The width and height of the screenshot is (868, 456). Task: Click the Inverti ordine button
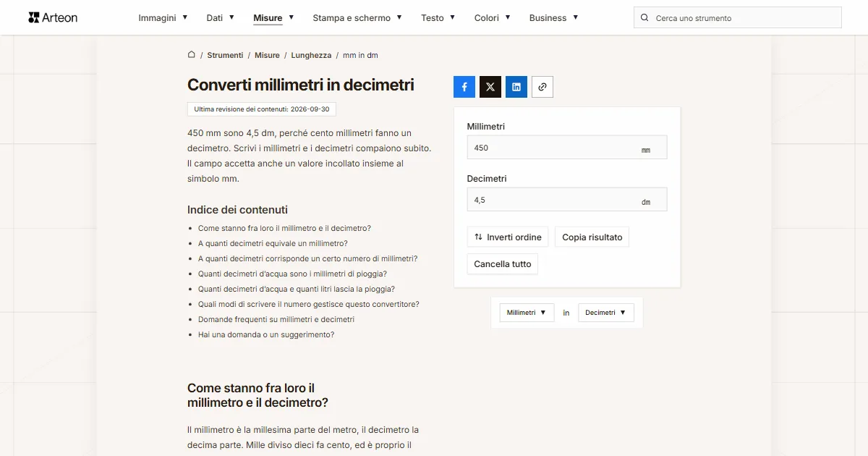pyautogui.click(x=508, y=237)
